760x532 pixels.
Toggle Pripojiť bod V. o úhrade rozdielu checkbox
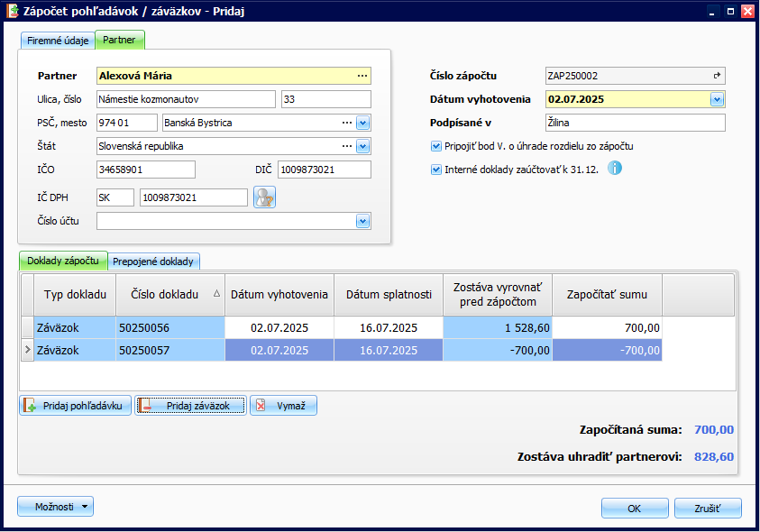click(436, 145)
